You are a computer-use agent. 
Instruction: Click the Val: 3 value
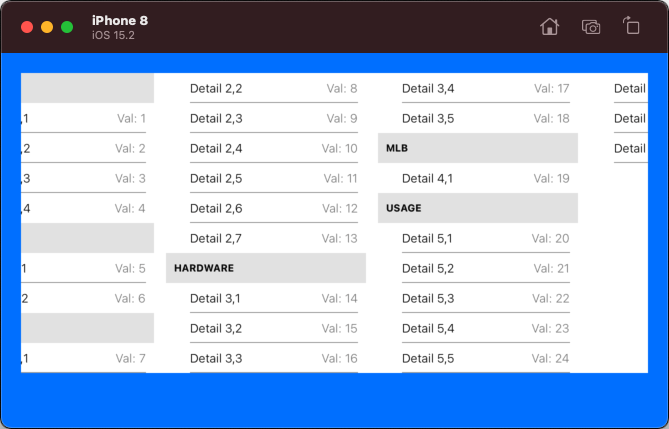[130, 178]
